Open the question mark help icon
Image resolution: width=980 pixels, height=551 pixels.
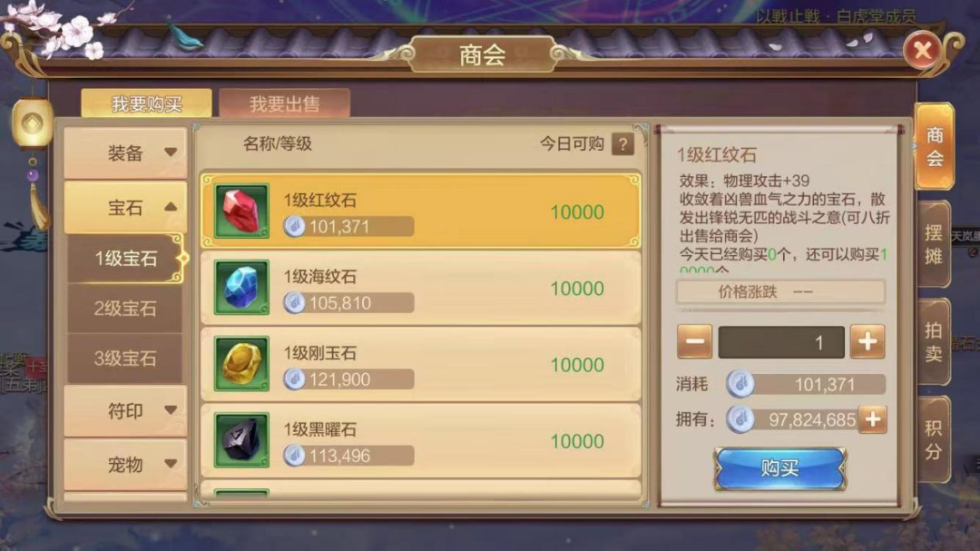622,144
